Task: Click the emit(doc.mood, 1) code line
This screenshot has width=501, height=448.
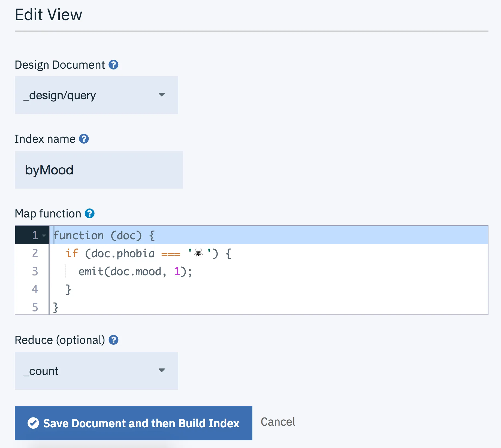Action: pyautogui.click(x=135, y=272)
